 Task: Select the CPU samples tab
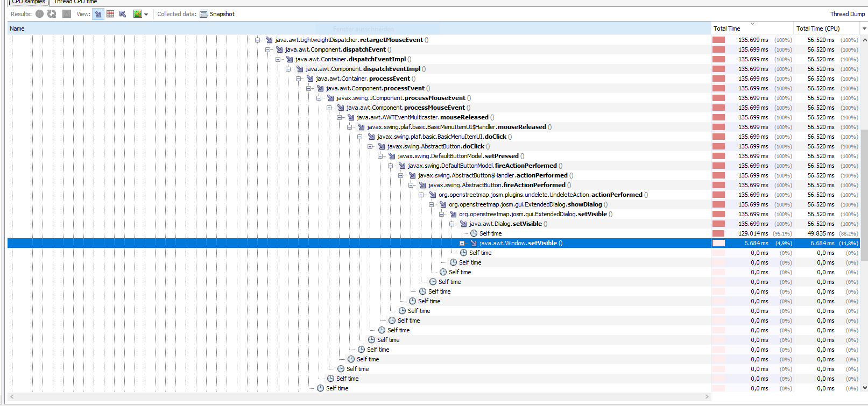29,2
